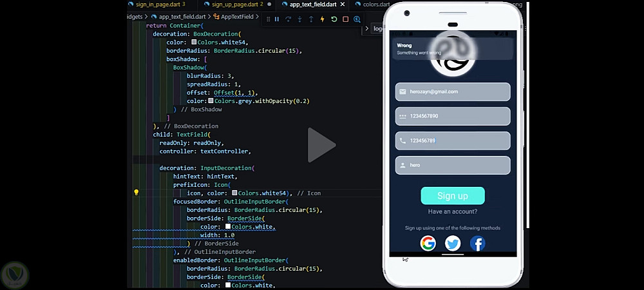Click the unsaved dot on sign_up_page.dart tab

[269, 5]
